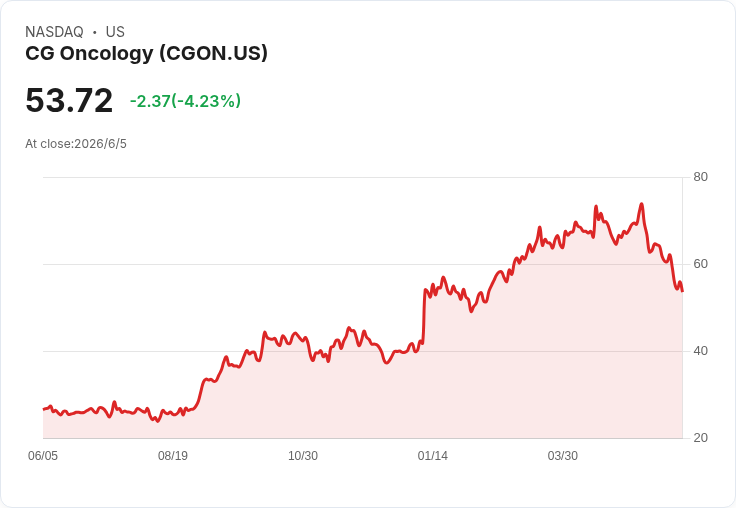Click the shaded pink area under the line
736x508 pixels.
coord(469,385)
